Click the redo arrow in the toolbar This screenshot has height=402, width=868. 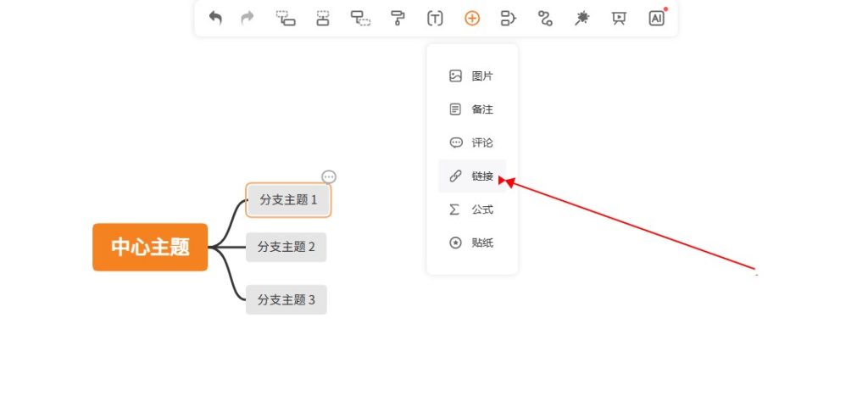tap(248, 18)
